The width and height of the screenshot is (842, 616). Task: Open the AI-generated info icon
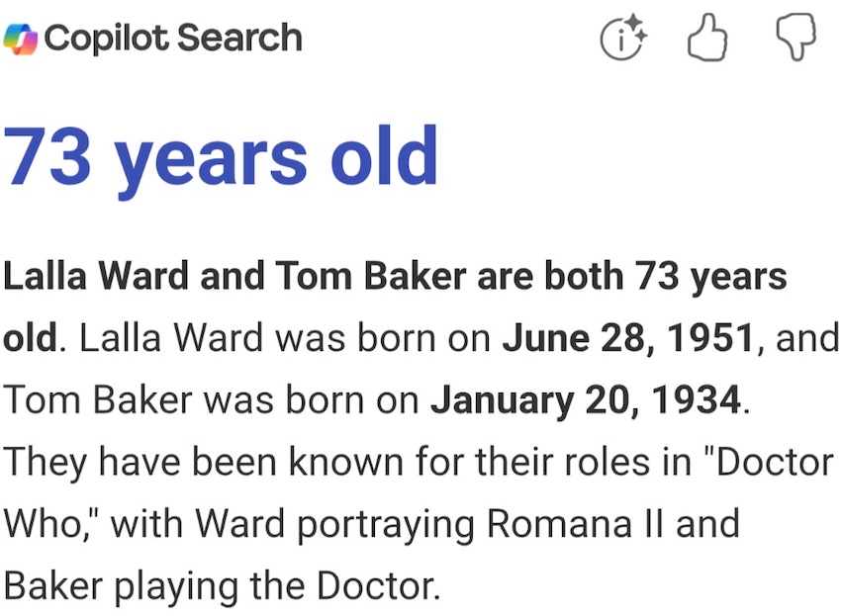point(623,39)
